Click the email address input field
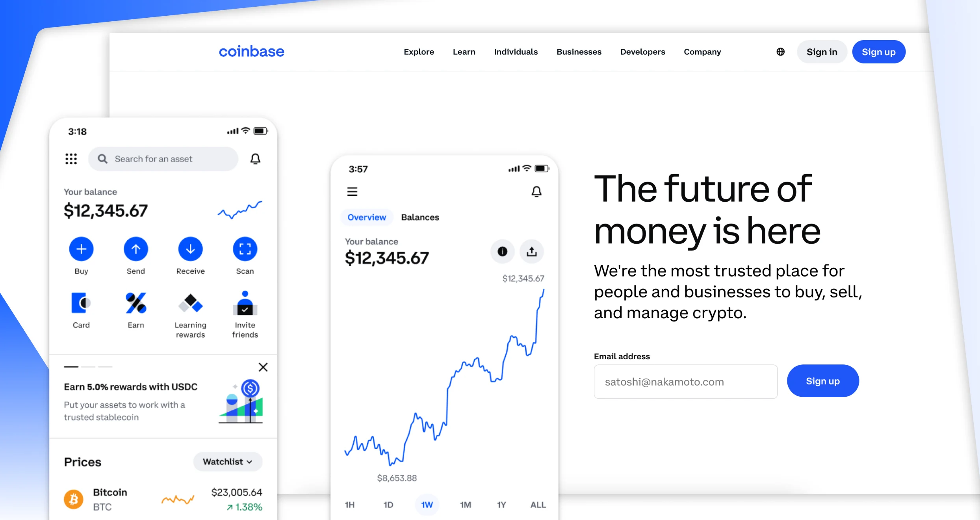Screen dimensions: 980x520 pos(686,381)
